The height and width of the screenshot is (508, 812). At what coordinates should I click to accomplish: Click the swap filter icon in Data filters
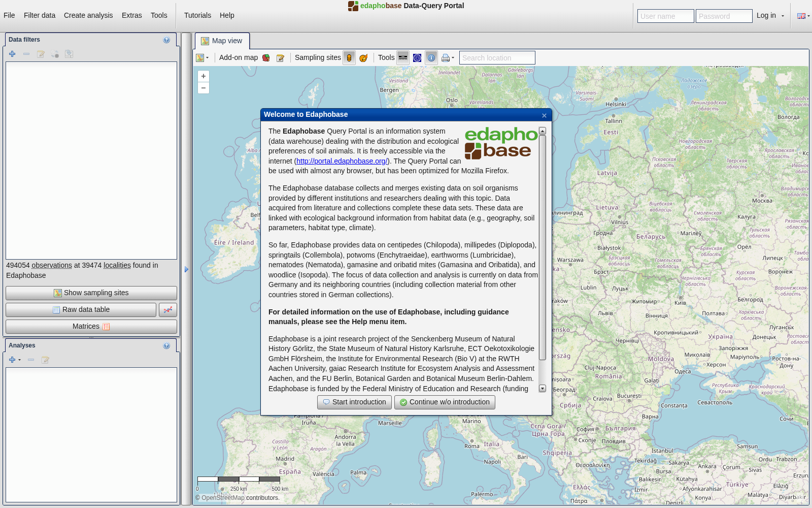55,54
